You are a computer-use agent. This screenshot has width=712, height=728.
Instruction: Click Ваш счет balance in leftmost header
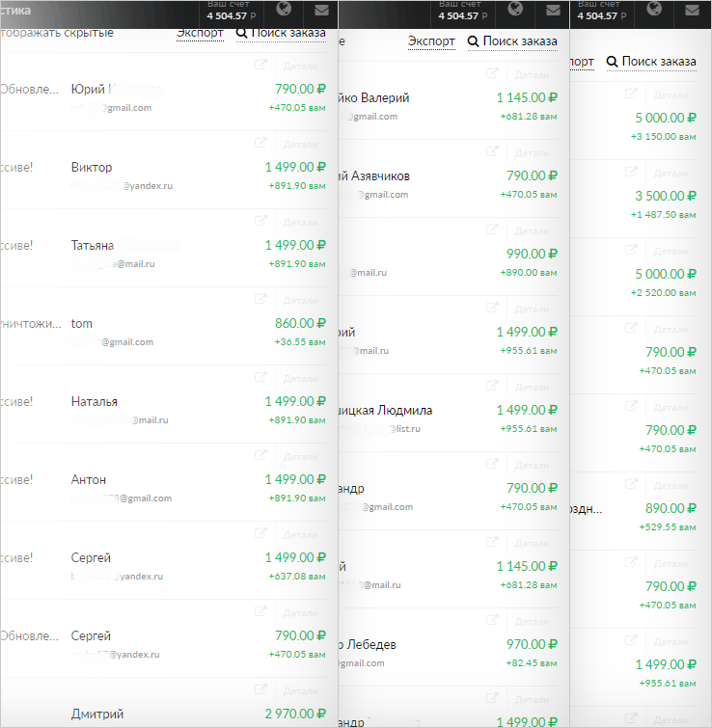pyautogui.click(x=232, y=12)
